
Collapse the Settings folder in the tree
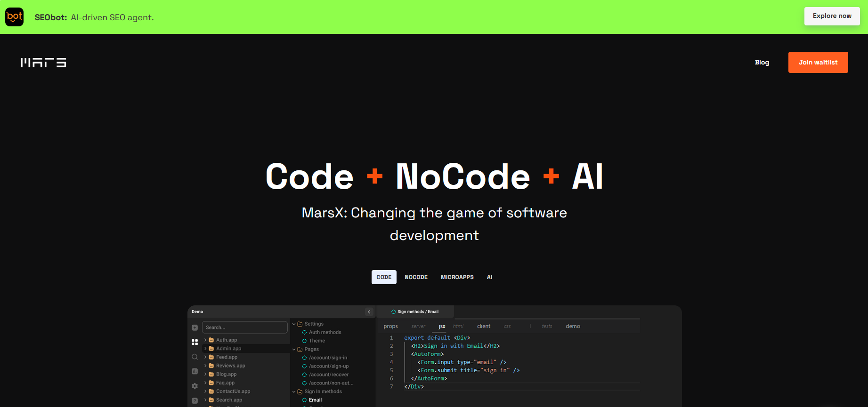point(294,324)
